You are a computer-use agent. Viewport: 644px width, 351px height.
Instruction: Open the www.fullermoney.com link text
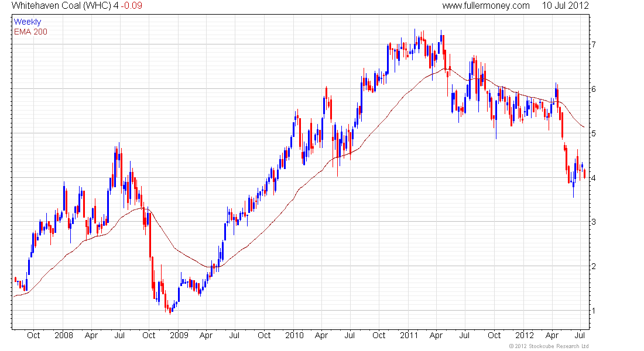[486, 6]
